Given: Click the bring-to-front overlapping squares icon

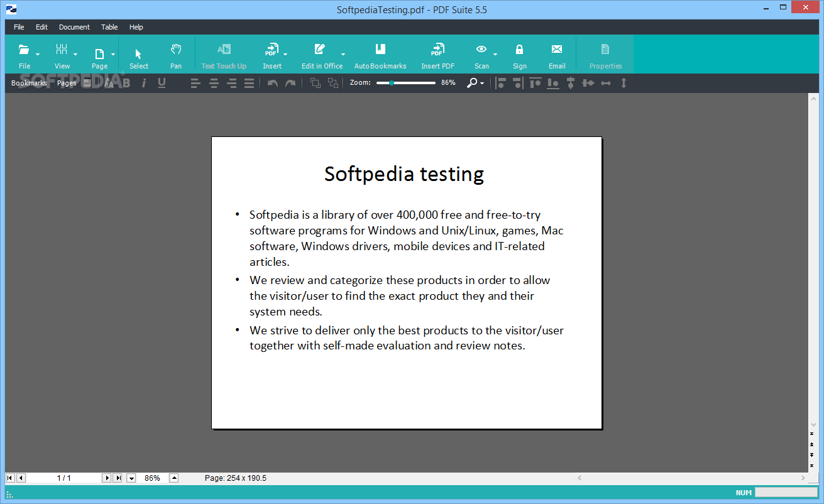Looking at the screenshot, I should pyautogui.click(x=316, y=83).
